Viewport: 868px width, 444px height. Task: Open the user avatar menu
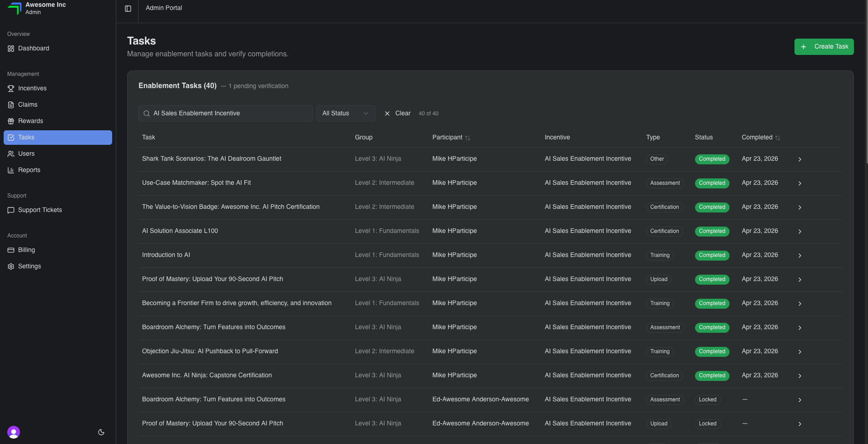[x=14, y=432]
